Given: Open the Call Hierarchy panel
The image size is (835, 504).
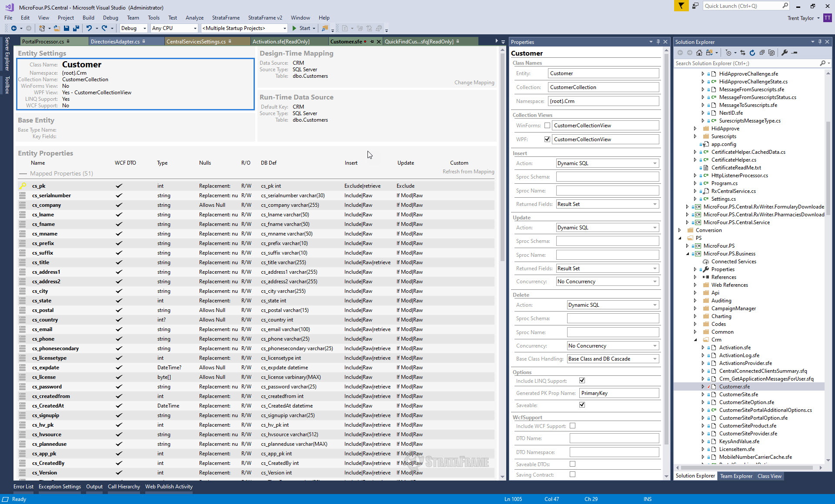Looking at the screenshot, I should 124,487.
